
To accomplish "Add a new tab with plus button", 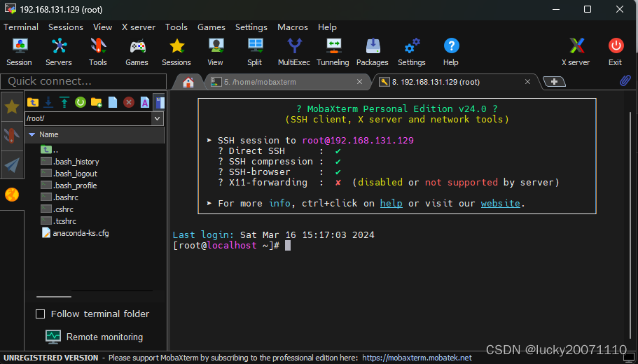I will click(x=554, y=82).
